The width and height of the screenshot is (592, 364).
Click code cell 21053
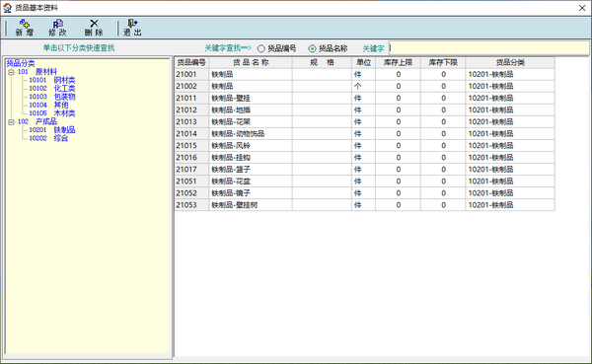click(191, 205)
